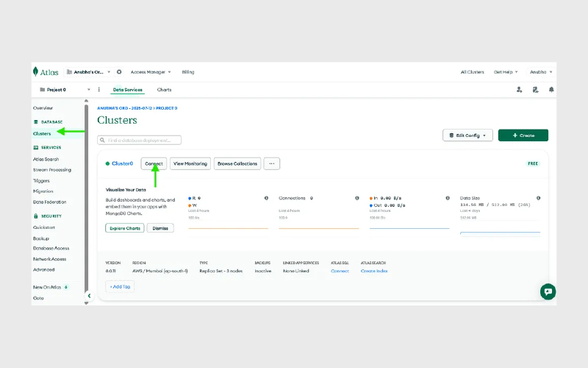
Task: Switch to Charts tab
Action: pos(164,90)
